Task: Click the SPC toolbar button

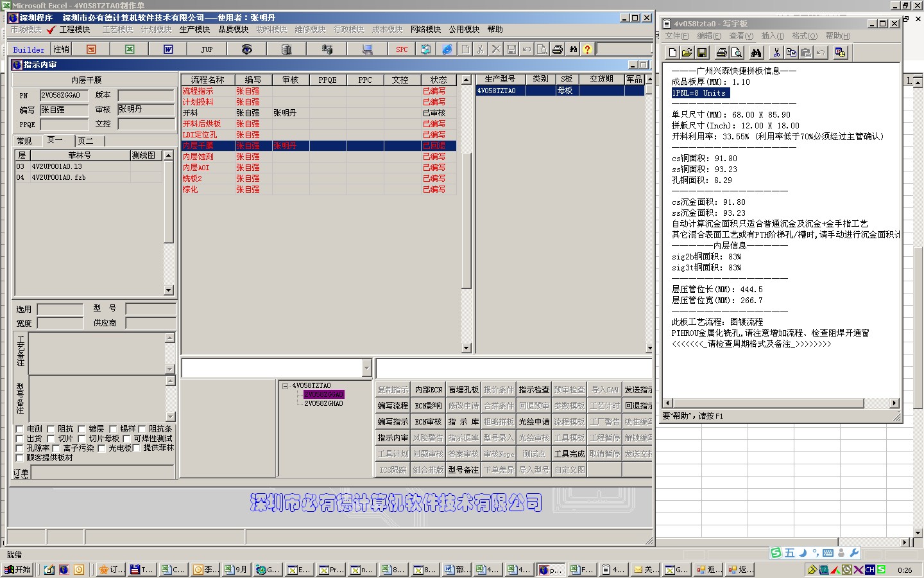Action: (x=402, y=49)
